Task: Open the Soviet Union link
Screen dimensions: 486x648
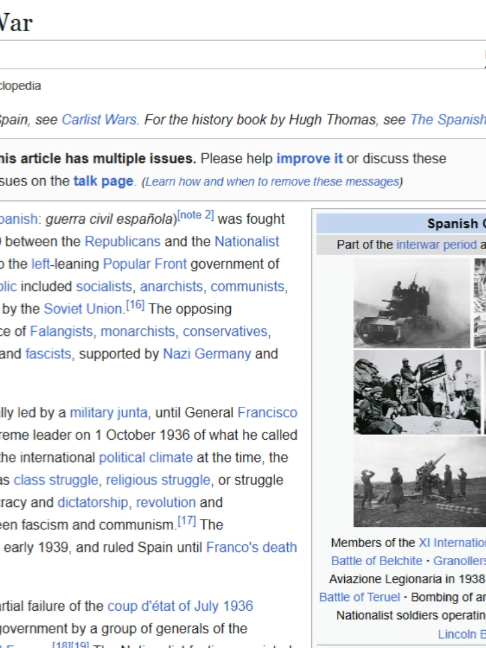Action: click(x=83, y=309)
